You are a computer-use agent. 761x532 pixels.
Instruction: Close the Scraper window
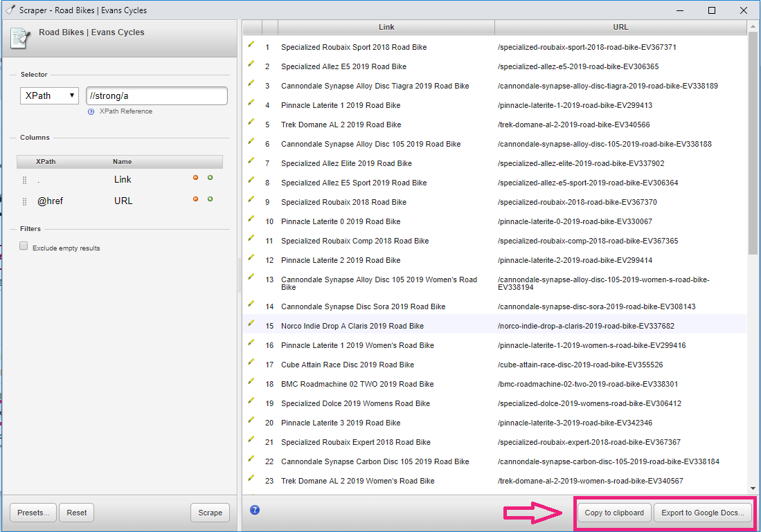coord(743,10)
